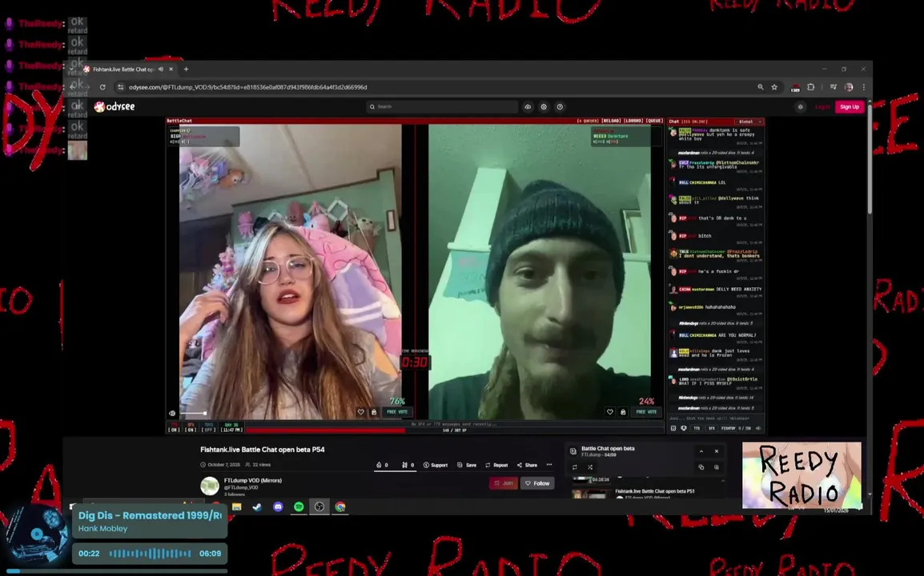Click the circular gear icon right of the upload icon

click(x=544, y=106)
